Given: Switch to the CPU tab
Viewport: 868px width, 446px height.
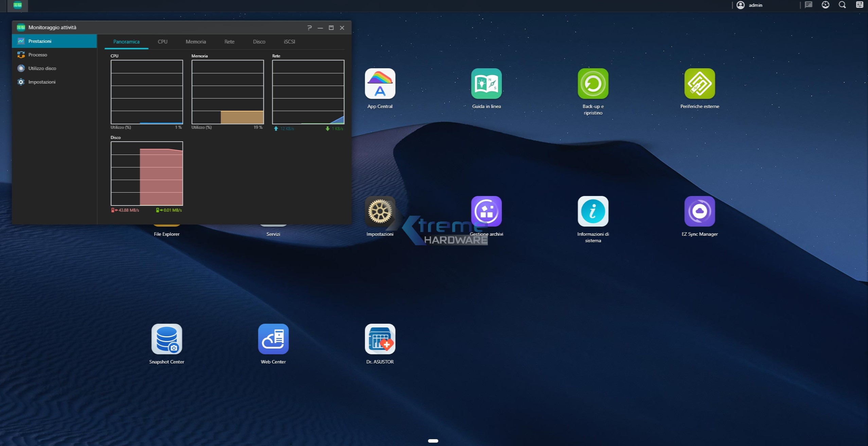Looking at the screenshot, I should (162, 41).
